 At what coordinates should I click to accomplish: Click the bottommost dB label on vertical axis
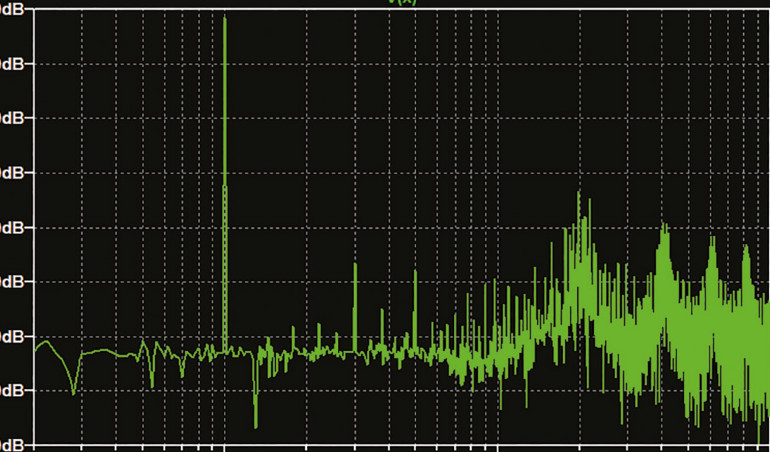(x=17, y=443)
